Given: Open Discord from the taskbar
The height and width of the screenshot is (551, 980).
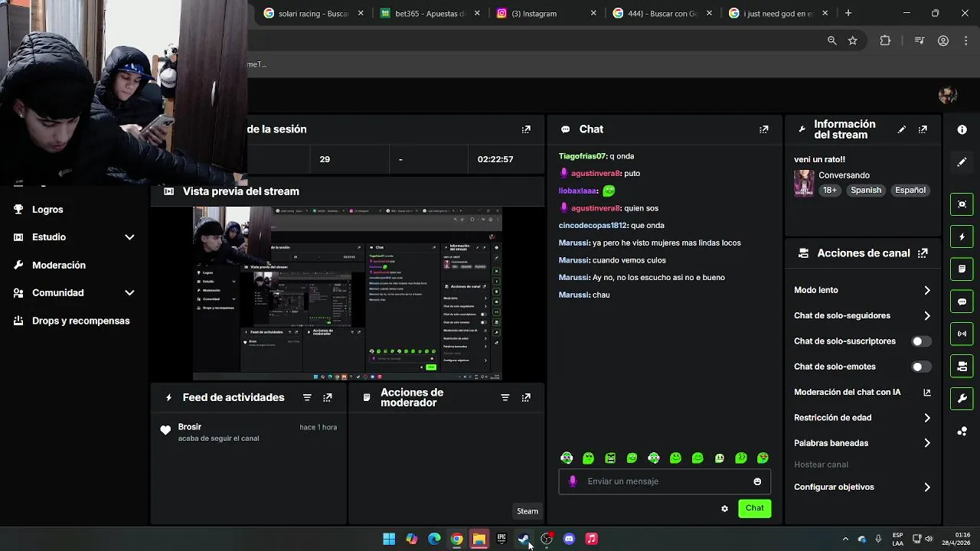Looking at the screenshot, I should coord(569,540).
